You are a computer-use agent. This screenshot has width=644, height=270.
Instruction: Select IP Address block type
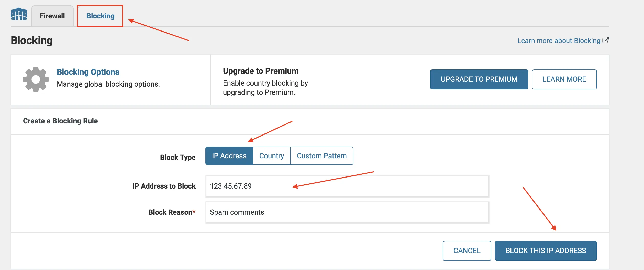coord(229,156)
